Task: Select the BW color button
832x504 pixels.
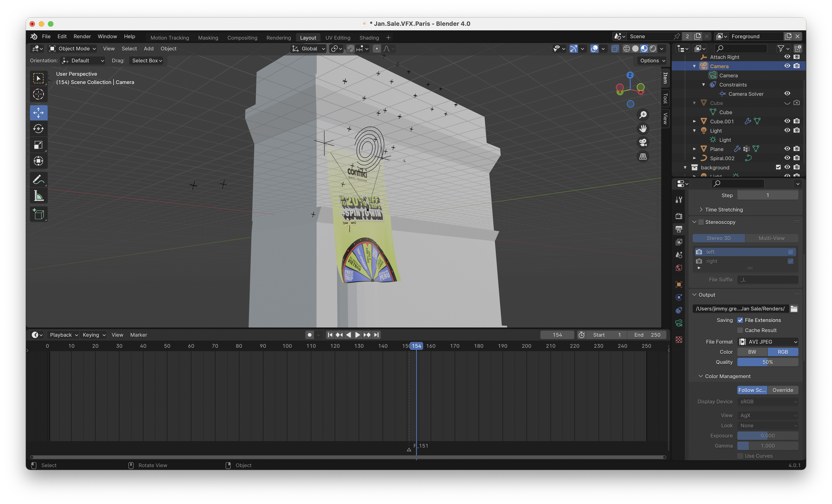Action: [x=752, y=352]
